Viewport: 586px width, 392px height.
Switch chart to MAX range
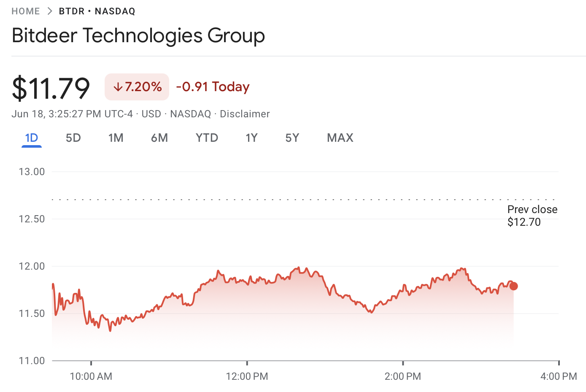tap(340, 138)
